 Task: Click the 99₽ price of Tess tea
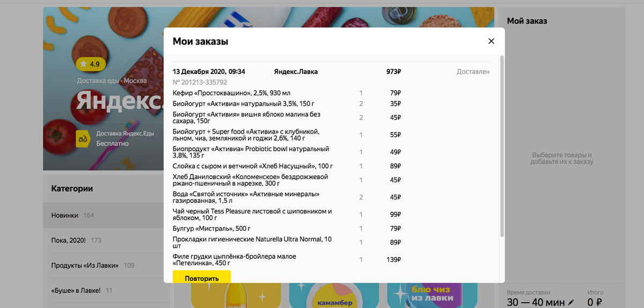[396, 215]
